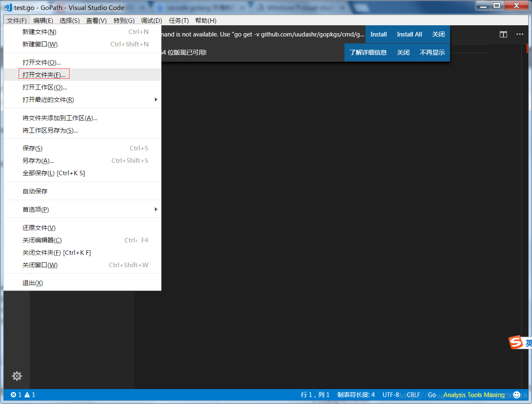Toggle 自动保存 option
The width and height of the screenshot is (532, 404).
click(x=82, y=191)
